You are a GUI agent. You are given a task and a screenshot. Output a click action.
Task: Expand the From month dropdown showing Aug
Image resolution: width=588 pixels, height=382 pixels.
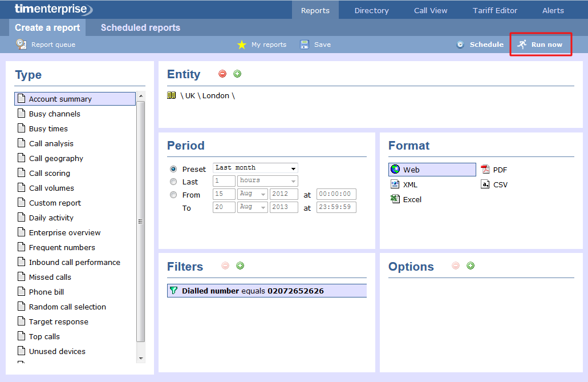[252, 194]
